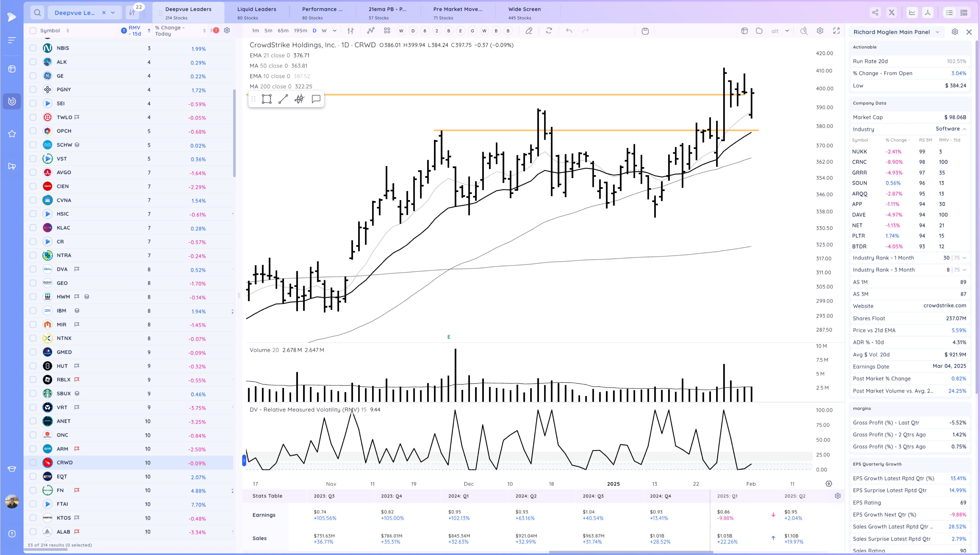
Task: Open the Wide Screen tab
Action: [x=524, y=12]
